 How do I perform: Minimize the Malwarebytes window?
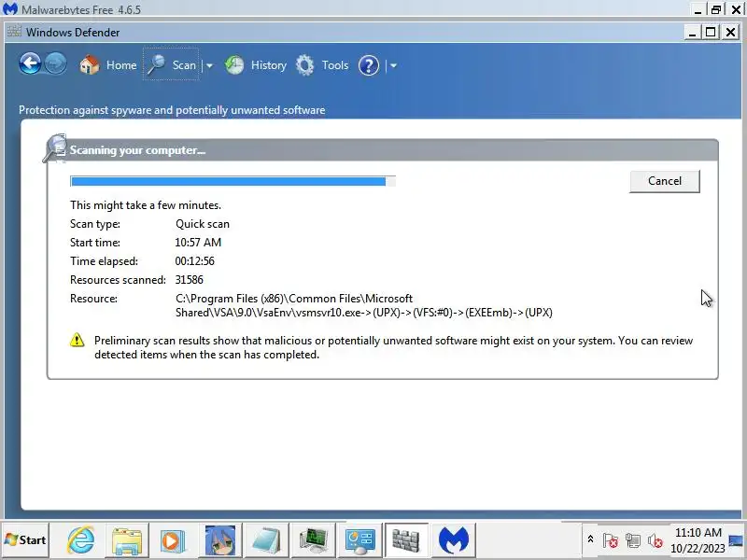pyautogui.click(x=698, y=9)
